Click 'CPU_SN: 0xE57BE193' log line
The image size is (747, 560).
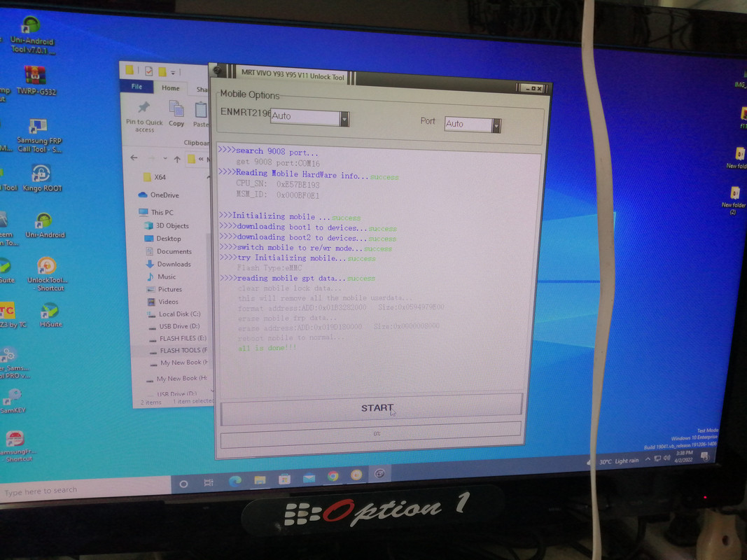[x=278, y=184]
